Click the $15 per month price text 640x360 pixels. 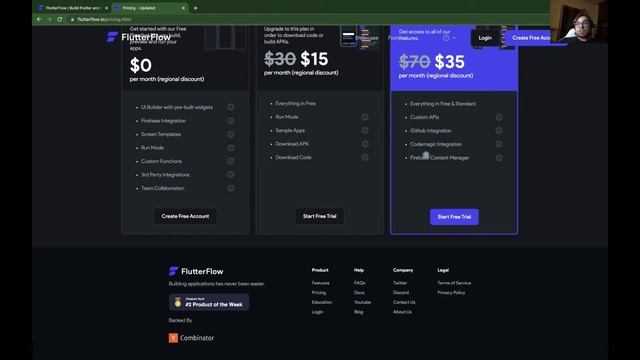click(x=314, y=59)
